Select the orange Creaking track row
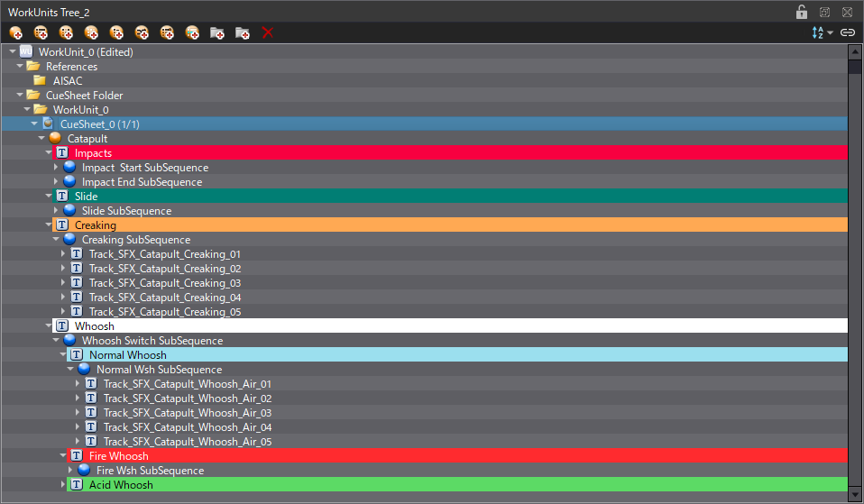 [450, 225]
